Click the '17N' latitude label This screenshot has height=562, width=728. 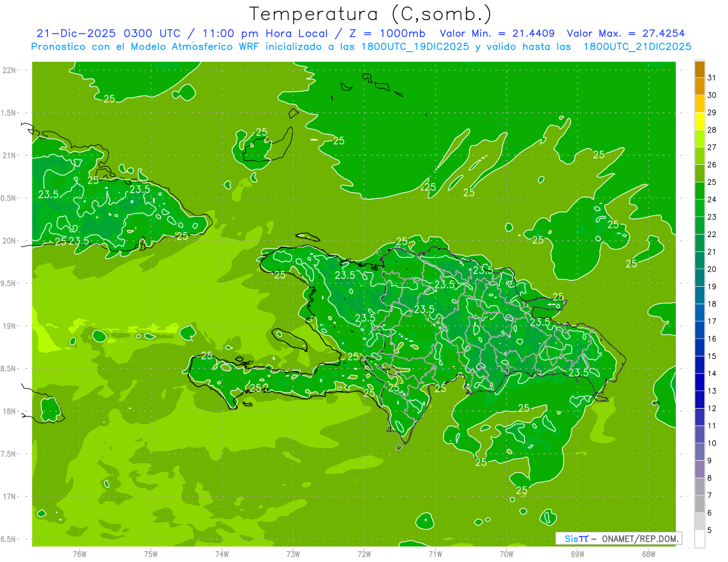click(9, 497)
